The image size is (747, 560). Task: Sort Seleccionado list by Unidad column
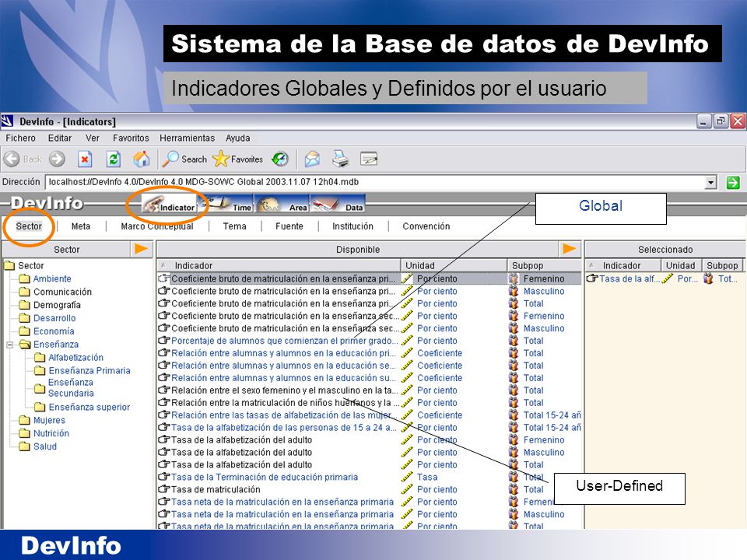[x=682, y=265]
